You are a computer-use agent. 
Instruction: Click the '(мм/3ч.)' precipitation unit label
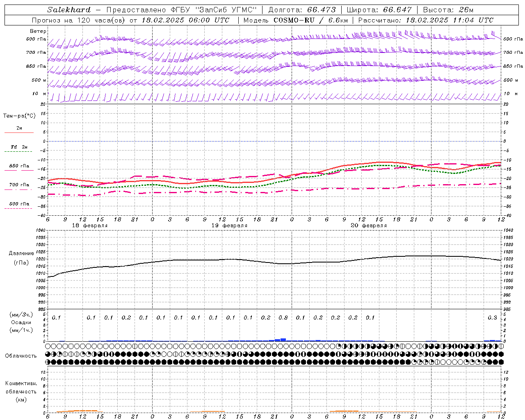(x=21, y=315)
